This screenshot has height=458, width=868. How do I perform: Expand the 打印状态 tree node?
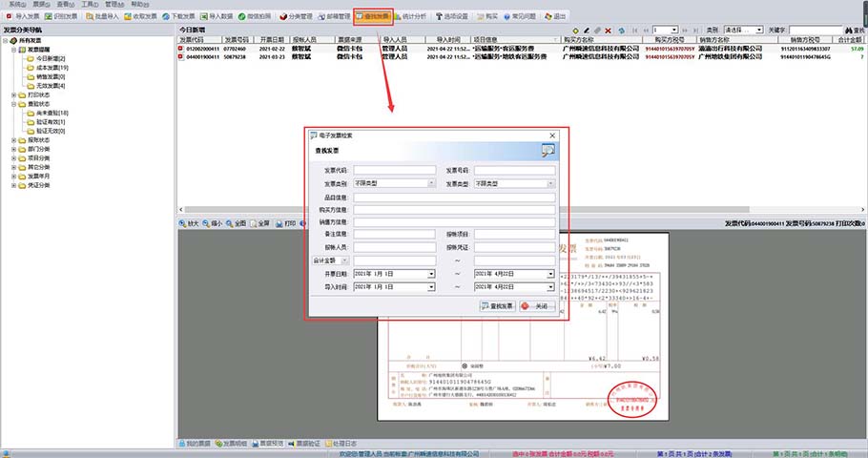pos(13,94)
